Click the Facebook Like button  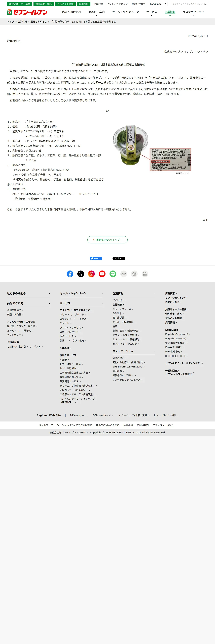(x=96, y=258)
